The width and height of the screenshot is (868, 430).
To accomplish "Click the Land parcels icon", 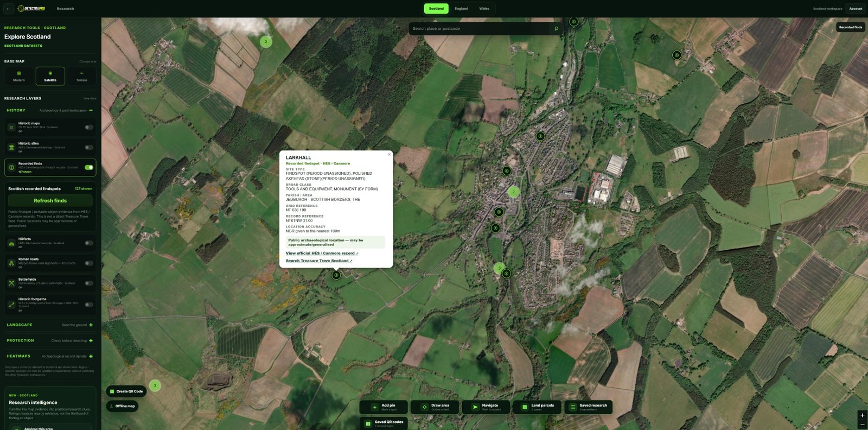I will (x=525, y=407).
